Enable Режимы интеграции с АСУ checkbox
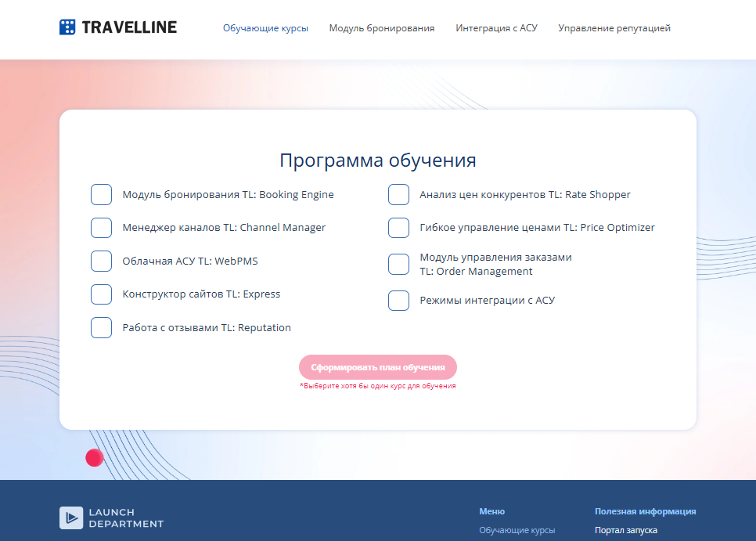 398,301
